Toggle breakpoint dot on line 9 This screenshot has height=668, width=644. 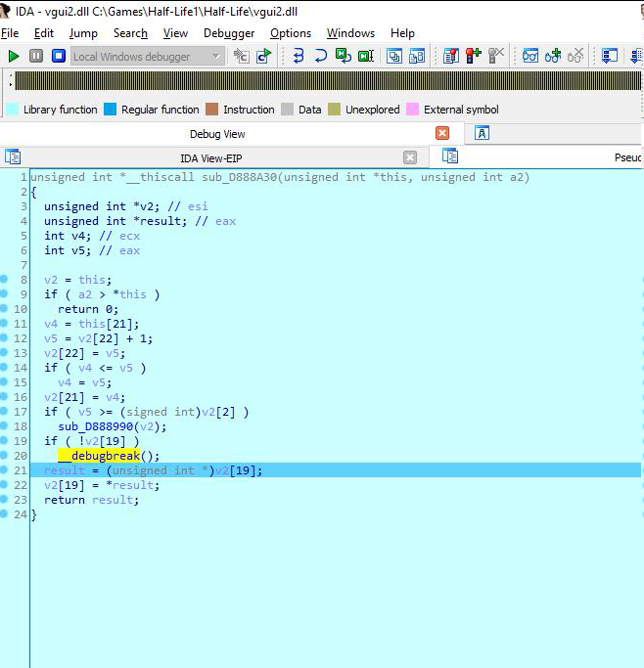(4, 293)
